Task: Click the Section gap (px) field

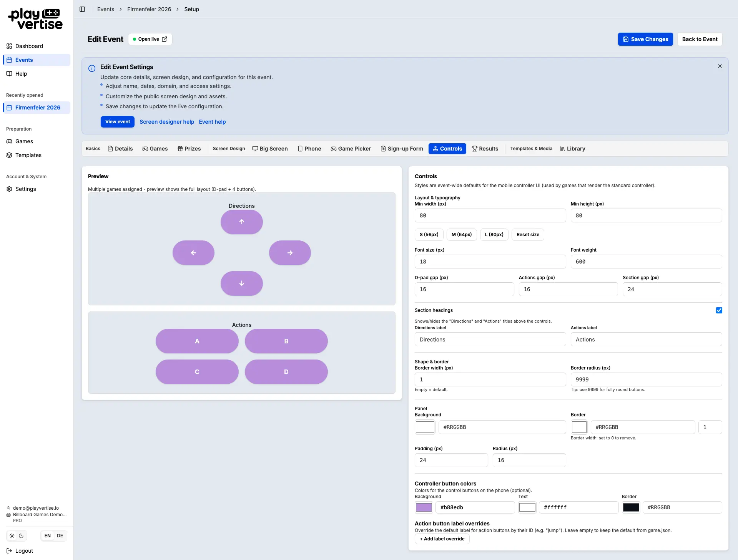Action: pyautogui.click(x=672, y=289)
